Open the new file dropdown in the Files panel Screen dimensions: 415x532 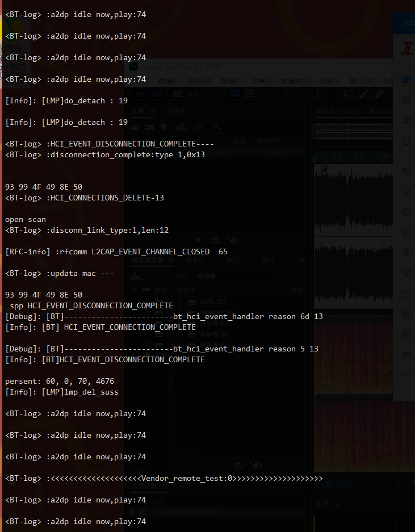pyautogui.click(x=165, y=127)
